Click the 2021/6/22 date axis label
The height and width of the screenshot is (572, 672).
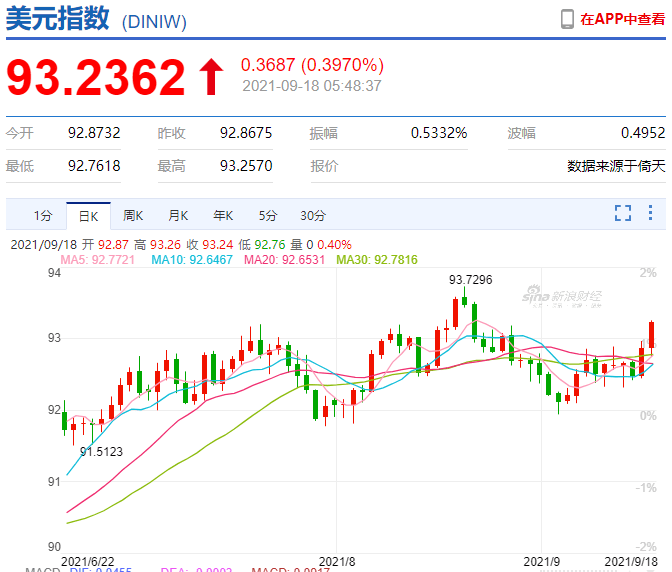(x=88, y=561)
